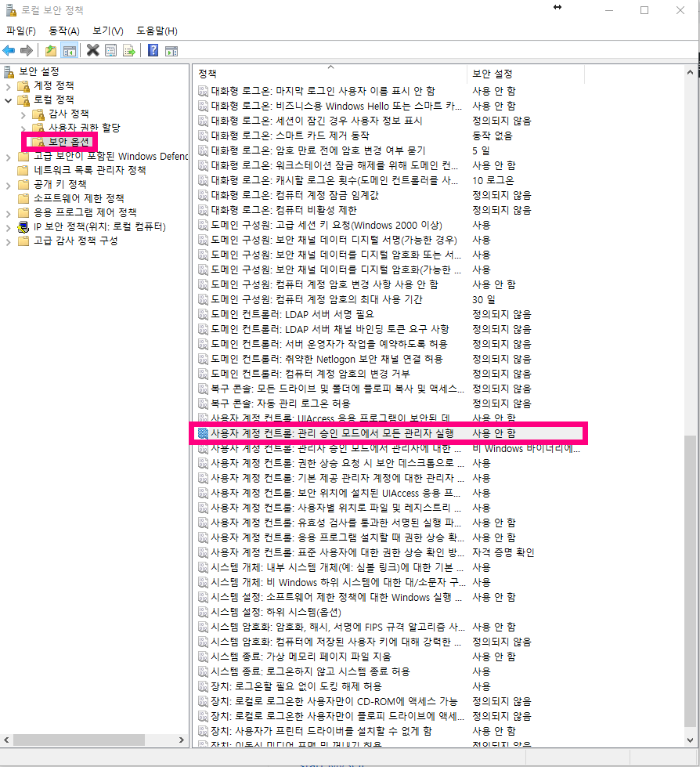
Task: Click the '10 로그온' setting value
Action: (493, 180)
